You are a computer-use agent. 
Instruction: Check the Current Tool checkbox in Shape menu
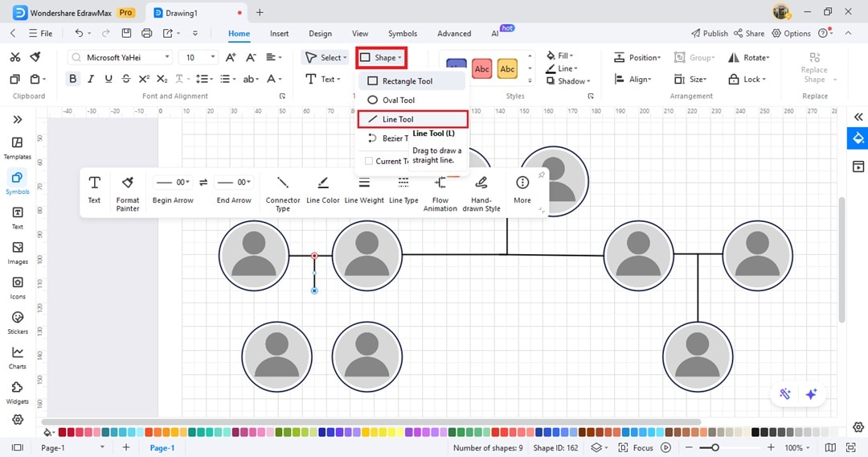pyautogui.click(x=369, y=161)
